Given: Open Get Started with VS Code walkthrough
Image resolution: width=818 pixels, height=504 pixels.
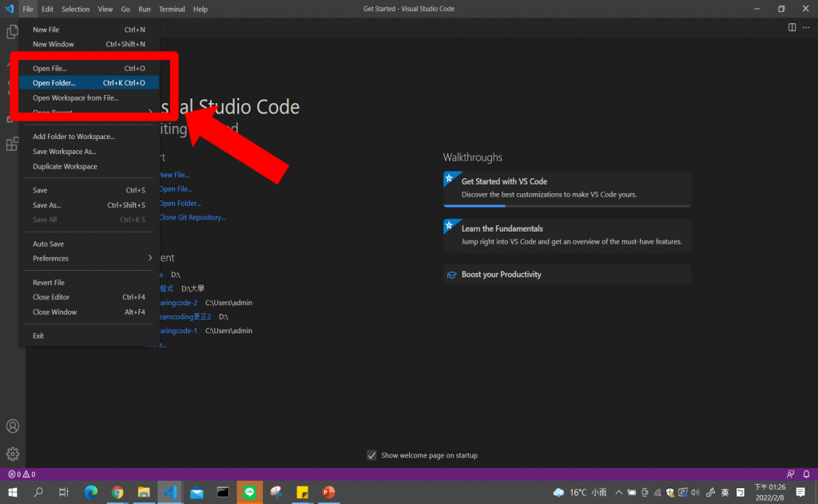Looking at the screenshot, I should [566, 189].
